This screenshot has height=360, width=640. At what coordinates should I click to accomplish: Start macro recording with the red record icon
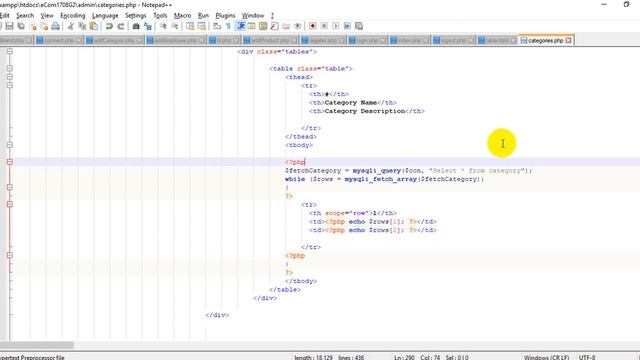[x=313, y=26]
